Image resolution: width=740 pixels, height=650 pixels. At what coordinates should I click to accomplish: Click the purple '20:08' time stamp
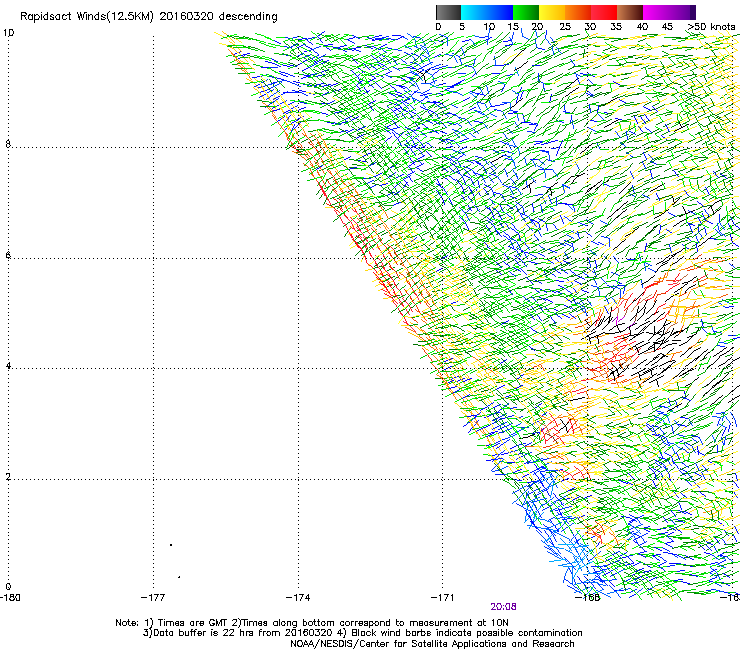(503, 607)
